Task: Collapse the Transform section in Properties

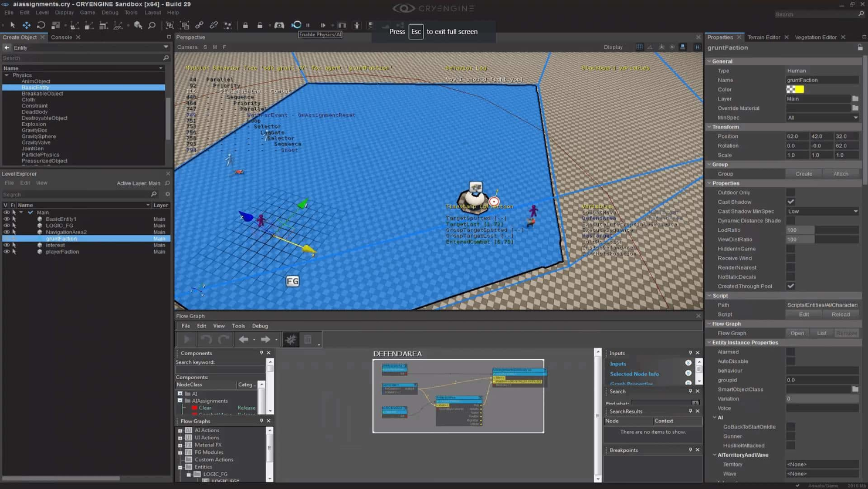Action: point(710,126)
